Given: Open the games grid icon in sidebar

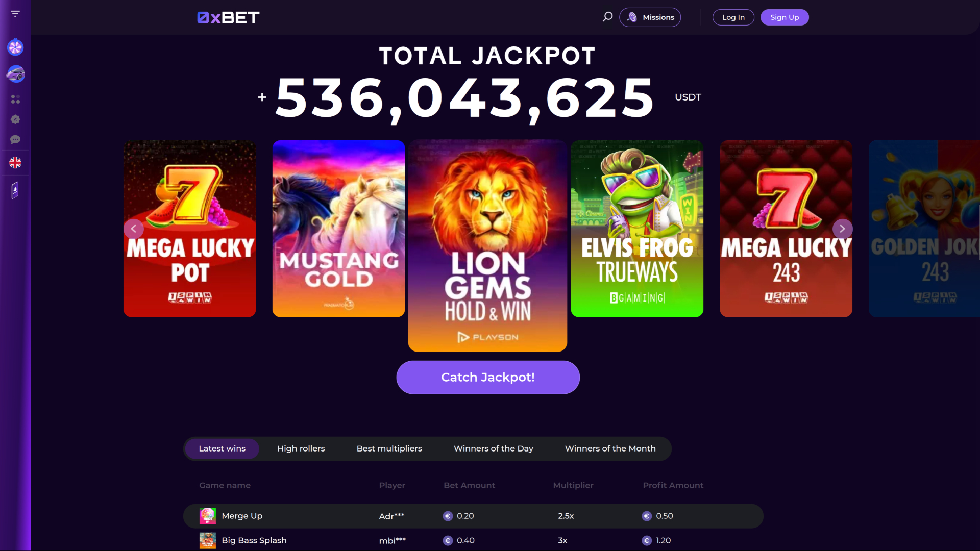Looking at the screenshot, I should (15, 99).
